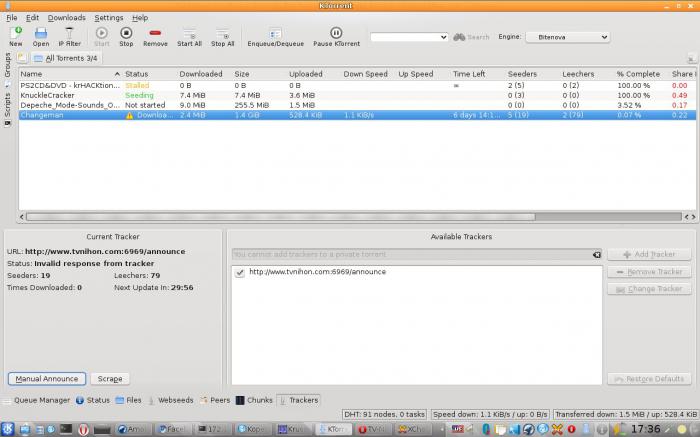The height and width of the screenshot is (437, 700).
Task: Select the PS2CD&DVD torrent row
Action: coord(357,85)
